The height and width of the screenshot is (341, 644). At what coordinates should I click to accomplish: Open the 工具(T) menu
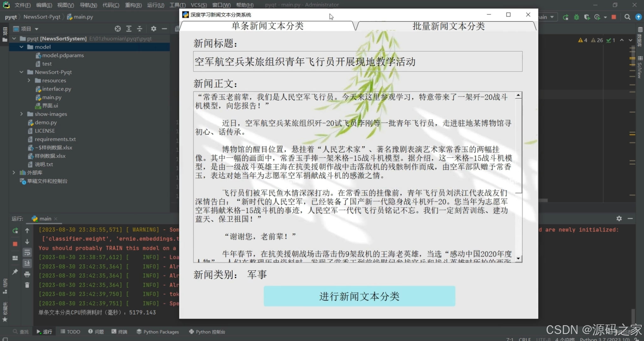pyautogui.click(x=177, y=5)
